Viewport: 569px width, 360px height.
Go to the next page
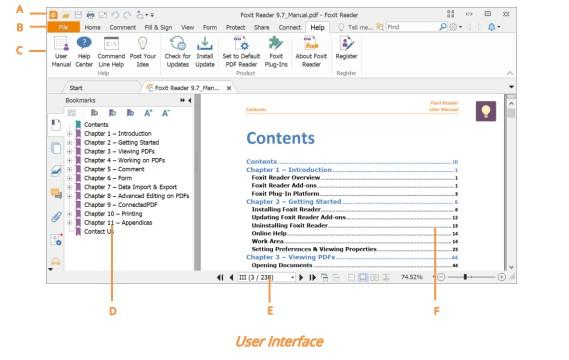point(301,278)
